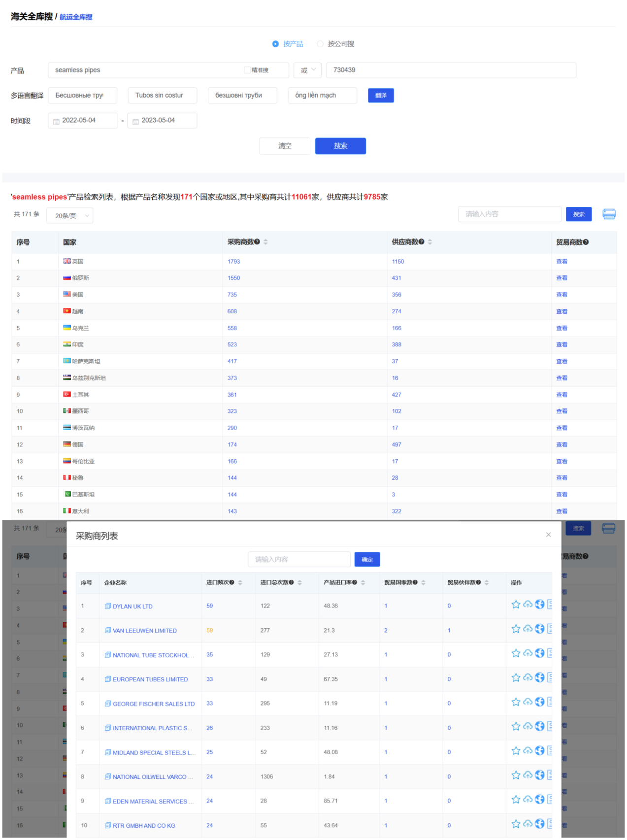Click help icon next to 供应商数 header
Viewport: 627px width, 840px height.
tap(421, 242)
